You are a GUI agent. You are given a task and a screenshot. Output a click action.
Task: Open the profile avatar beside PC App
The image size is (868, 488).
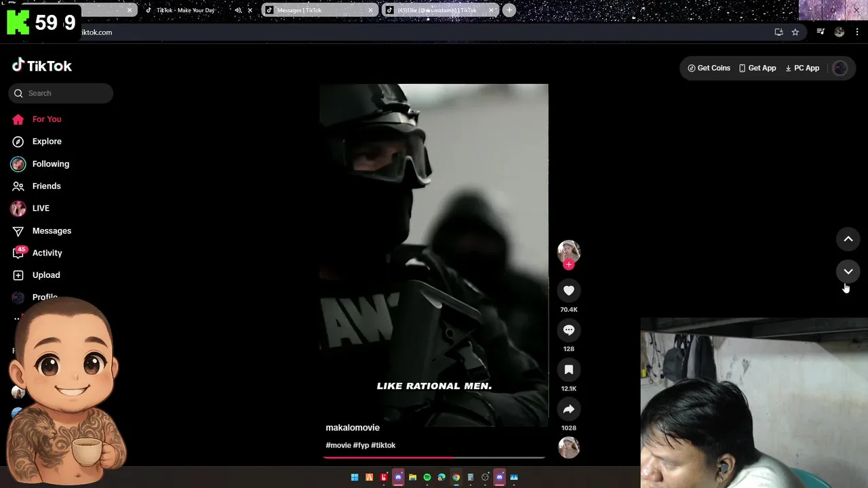click(840, 68)
